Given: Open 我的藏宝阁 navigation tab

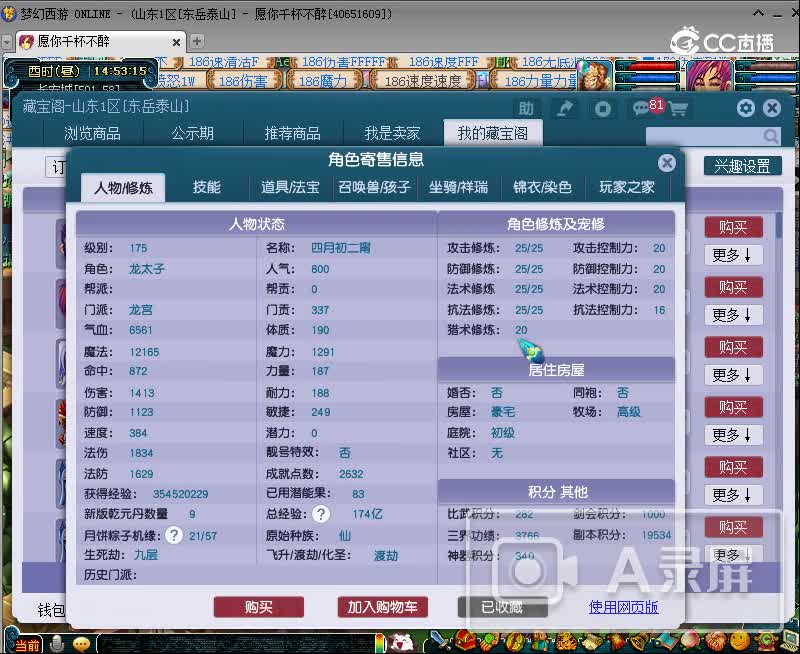Looking at the screenshot, I should (x=493, y=134).
